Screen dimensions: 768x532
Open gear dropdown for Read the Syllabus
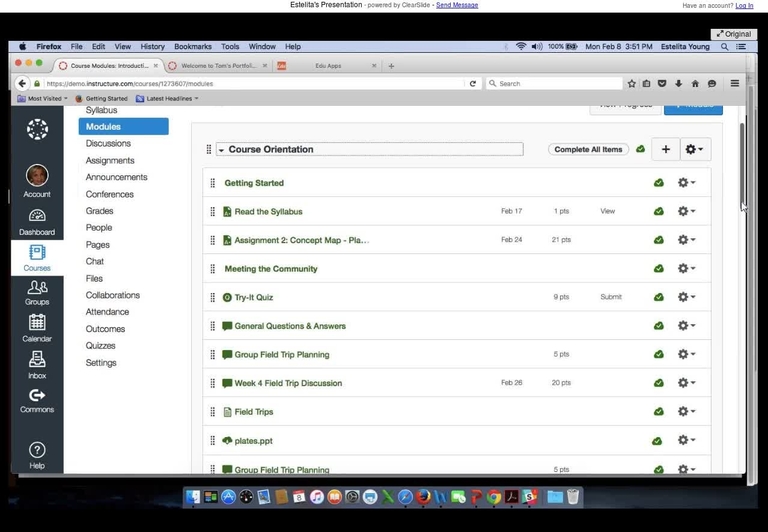(687, 211)
